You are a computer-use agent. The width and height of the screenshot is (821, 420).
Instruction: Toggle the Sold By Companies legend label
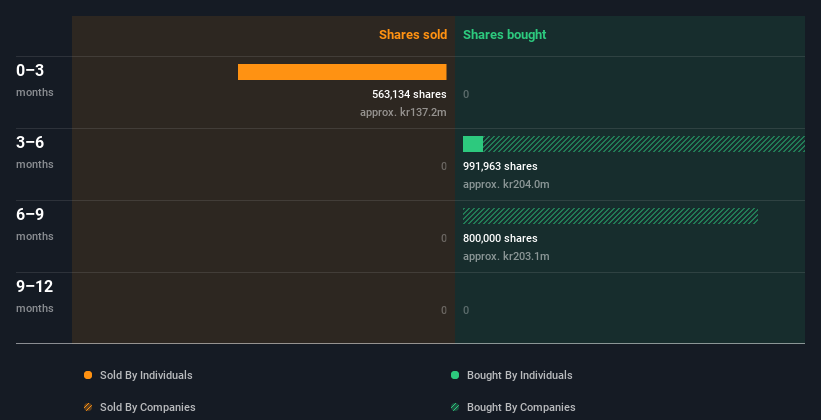pyautogui.click(x=148, y=407)
